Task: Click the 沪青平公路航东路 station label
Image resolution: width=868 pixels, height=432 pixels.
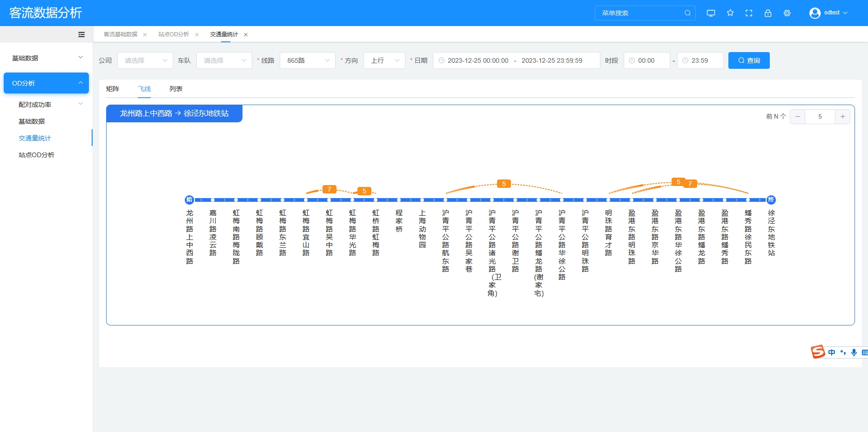Action: click(x=445, y=241)
